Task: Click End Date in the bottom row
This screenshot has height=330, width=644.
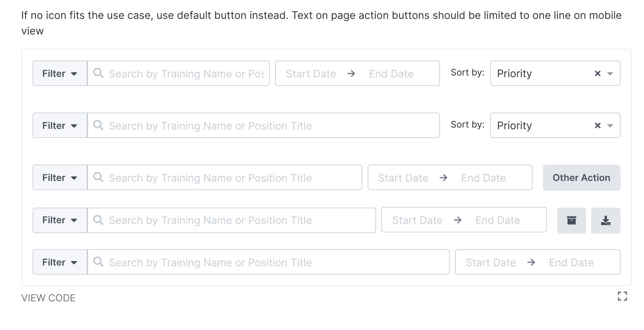Action: coord(571,263)
